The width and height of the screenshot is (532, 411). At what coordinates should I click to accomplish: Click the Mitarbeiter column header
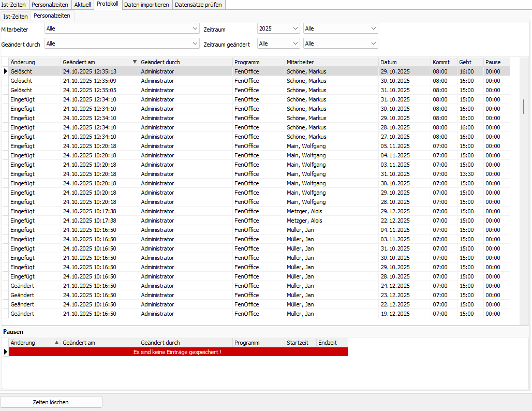pyautogui.click(x=331, y=62)
